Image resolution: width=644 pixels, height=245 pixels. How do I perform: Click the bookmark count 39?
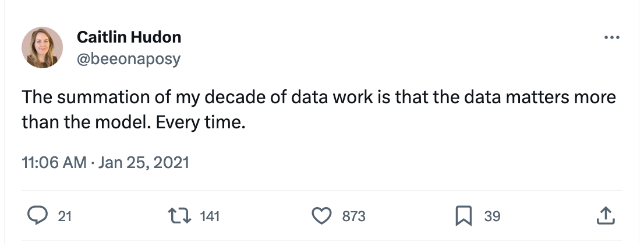[x=492, y=217]
